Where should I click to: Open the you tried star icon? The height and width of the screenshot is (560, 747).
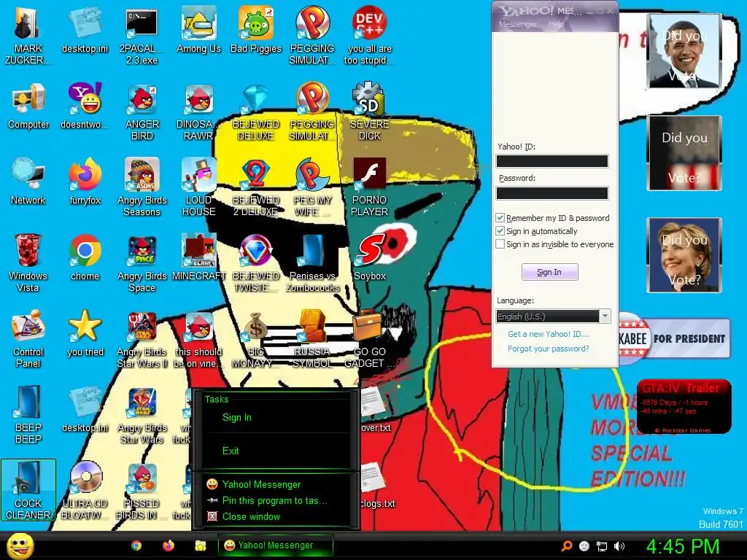coord(85,332)
